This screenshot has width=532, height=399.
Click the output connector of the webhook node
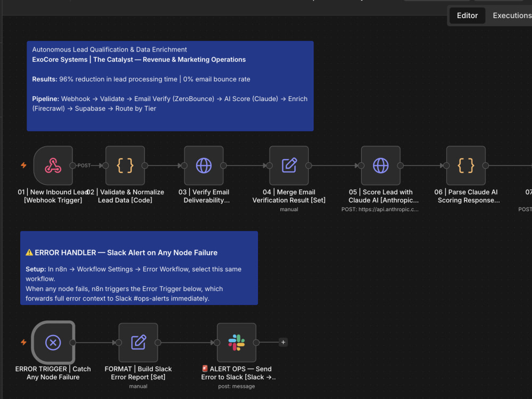72,165
